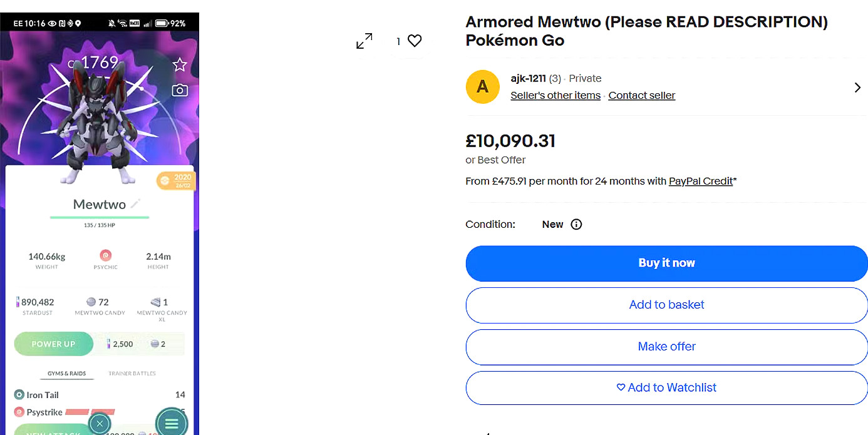Click the heart icon to watch item

coord(415,41)
